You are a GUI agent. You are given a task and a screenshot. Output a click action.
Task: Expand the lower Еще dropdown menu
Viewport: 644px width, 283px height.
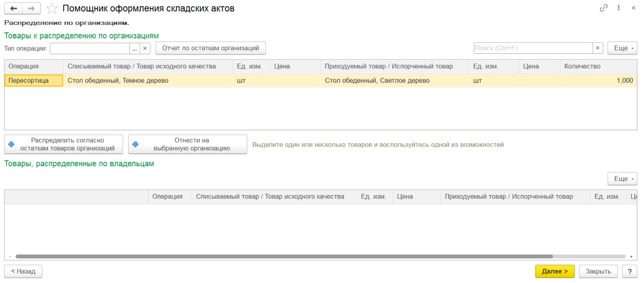pos(622,178)
